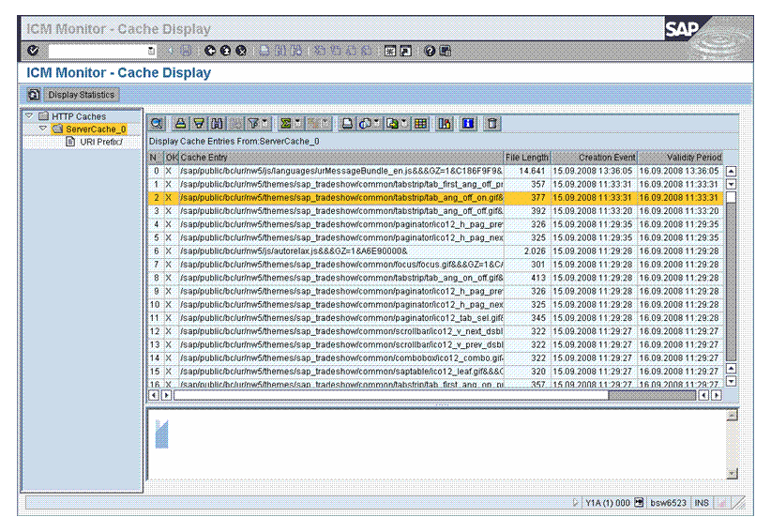The height and width of the screenshot is (532, 771).
Task: Click the Display Graphic chart icon
Action: coord(445,124)
